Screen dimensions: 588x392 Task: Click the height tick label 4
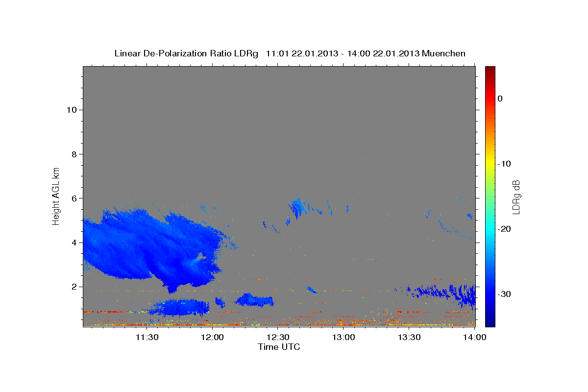(x=73, y=243)
